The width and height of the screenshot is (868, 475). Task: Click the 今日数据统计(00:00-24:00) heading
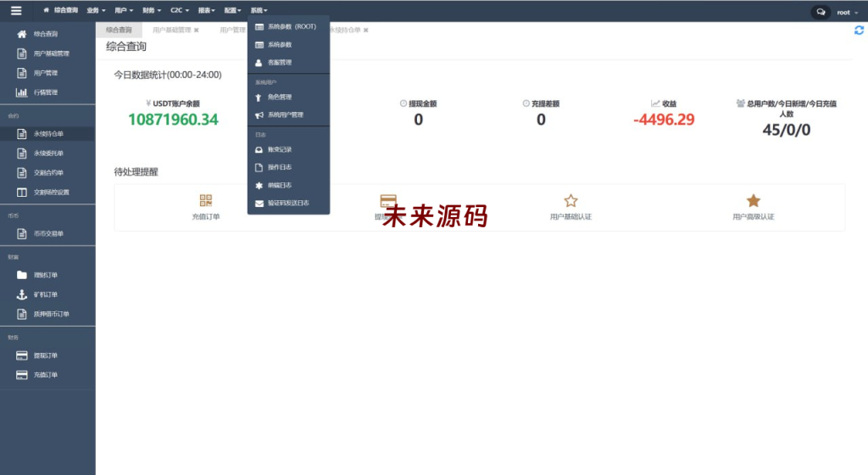168,75
